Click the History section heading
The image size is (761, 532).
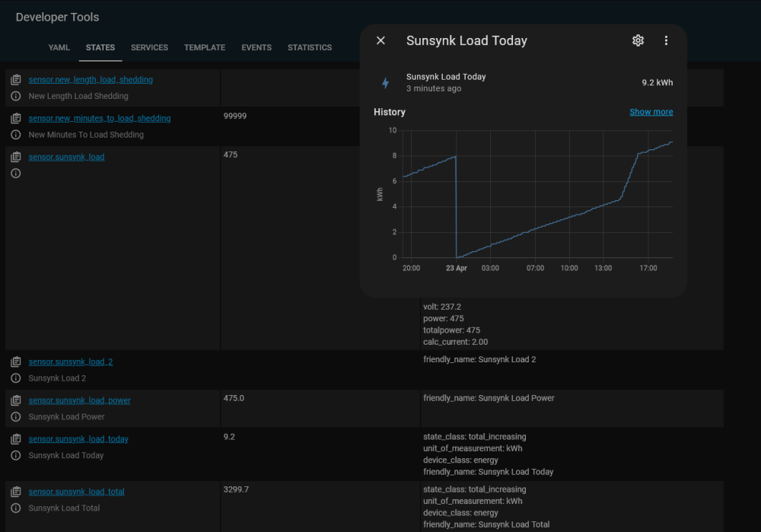[389, 112]
